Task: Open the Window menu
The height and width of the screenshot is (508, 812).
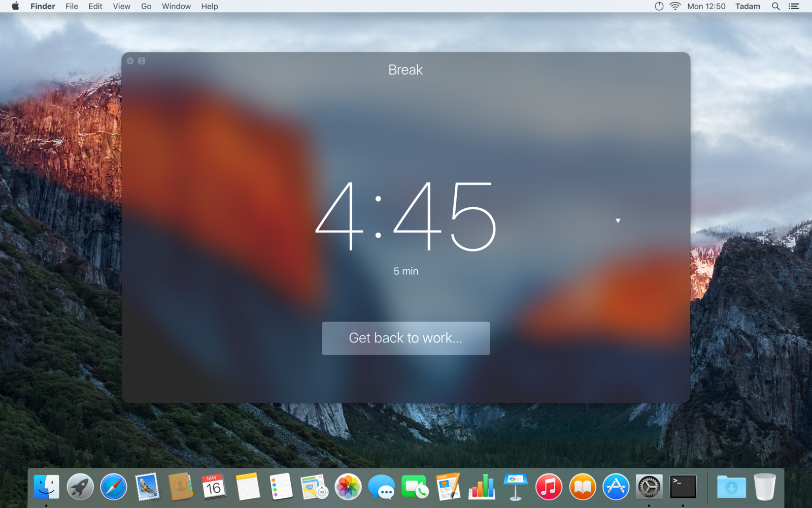Action: coord(176,6)
